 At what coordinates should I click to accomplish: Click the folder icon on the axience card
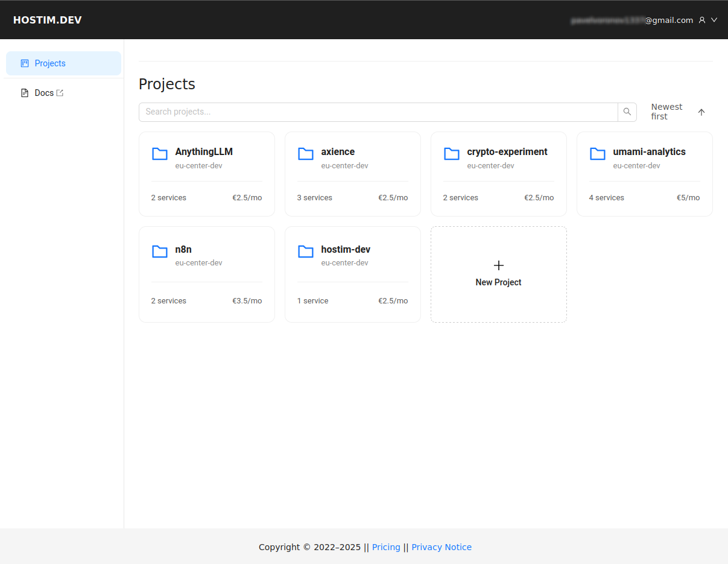(x=305, y=154)
